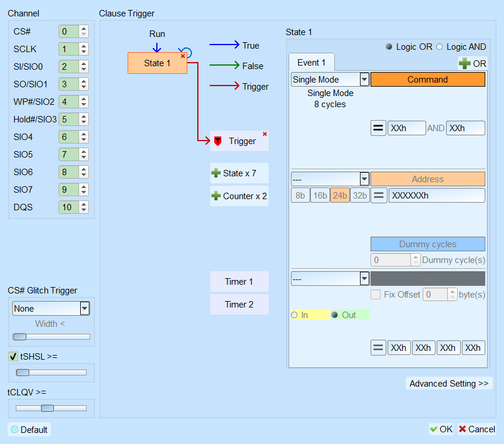The width and height of the screenshot is (504, 444).
Task: Enable the Fix Offset checkbox
Action: pos(375,295)
